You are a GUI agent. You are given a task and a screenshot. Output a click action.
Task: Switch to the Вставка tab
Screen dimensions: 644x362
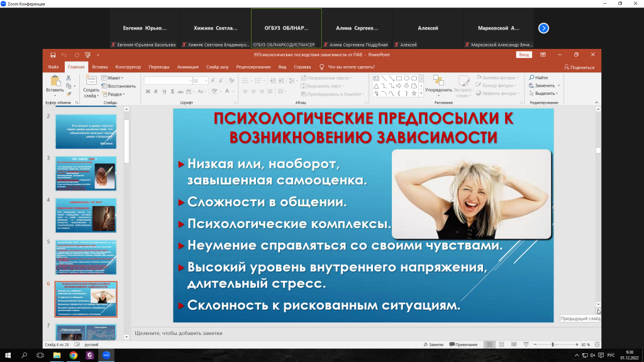[x=100, y=67]
